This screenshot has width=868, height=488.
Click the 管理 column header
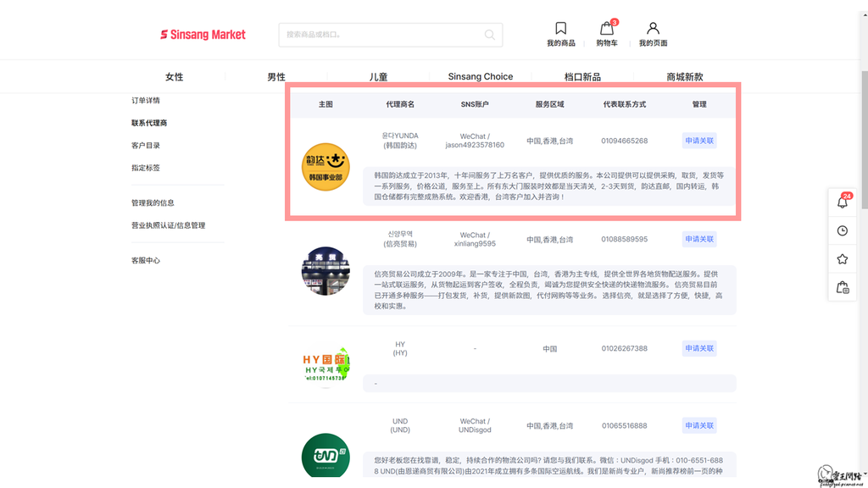699,104
